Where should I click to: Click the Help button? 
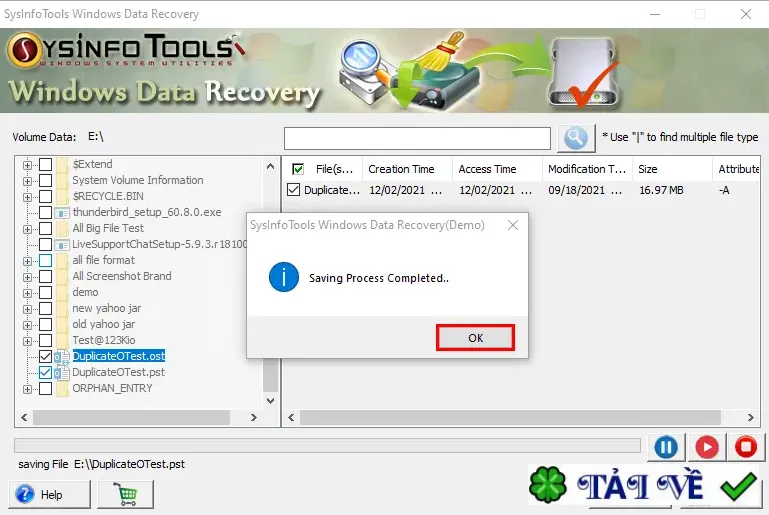[50, 494]
